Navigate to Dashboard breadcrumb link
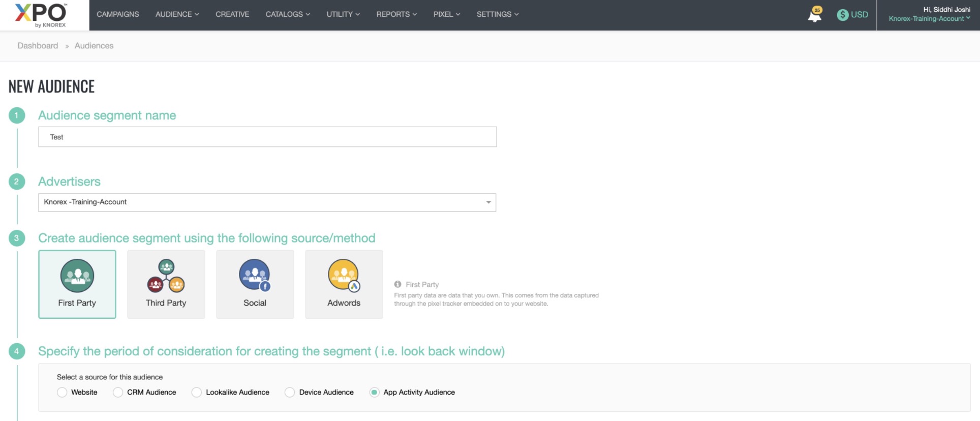The width and height of the screenshot is (980, 421). point(38,46)
